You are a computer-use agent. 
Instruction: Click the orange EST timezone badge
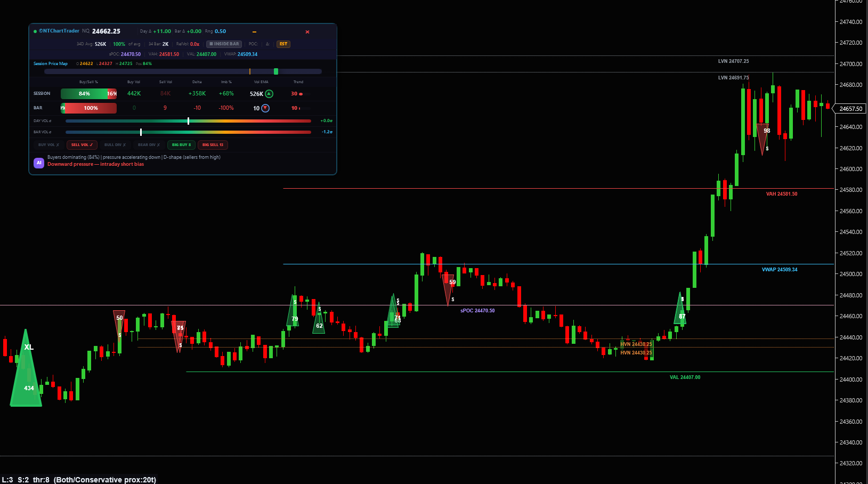tap(283, 44)
